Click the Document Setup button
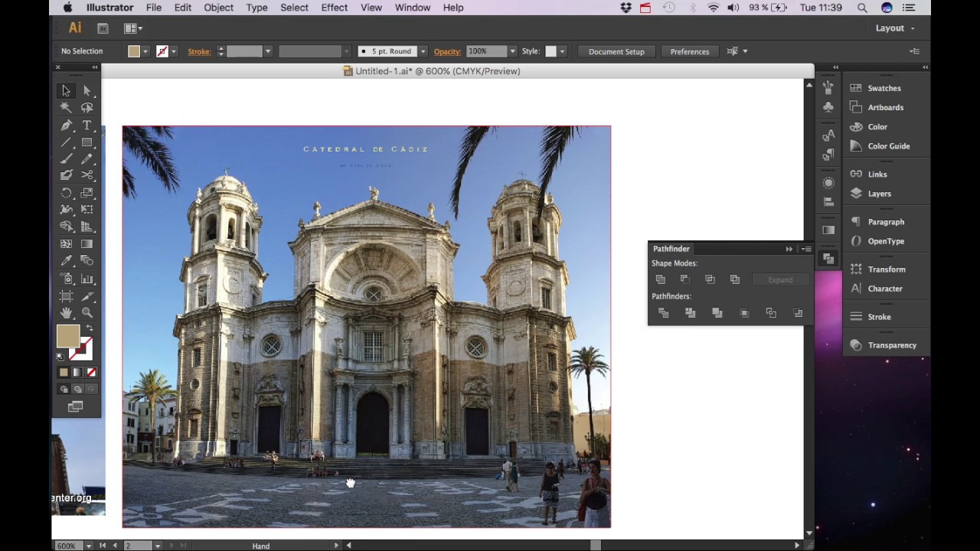The image size is (980, 551). pyautogui.click(x=616, y=51)
